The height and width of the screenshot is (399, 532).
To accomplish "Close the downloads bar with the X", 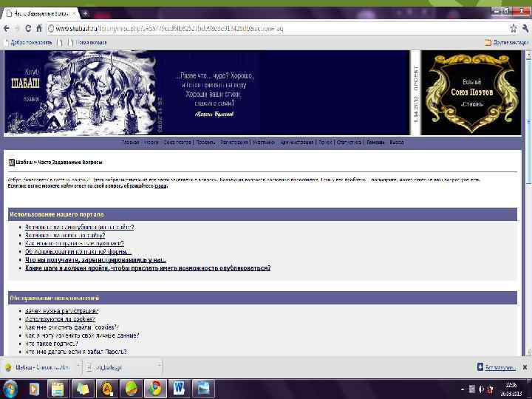I will tap(525, 367).
